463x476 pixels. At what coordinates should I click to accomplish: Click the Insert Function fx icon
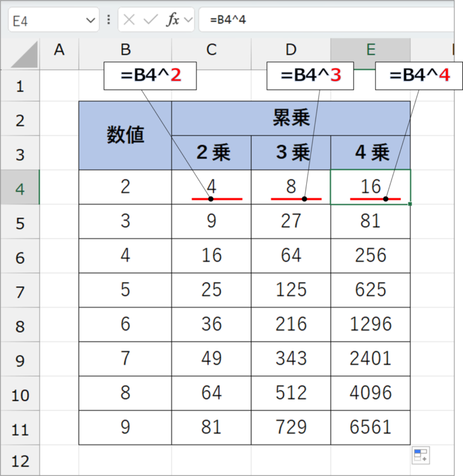173,20
